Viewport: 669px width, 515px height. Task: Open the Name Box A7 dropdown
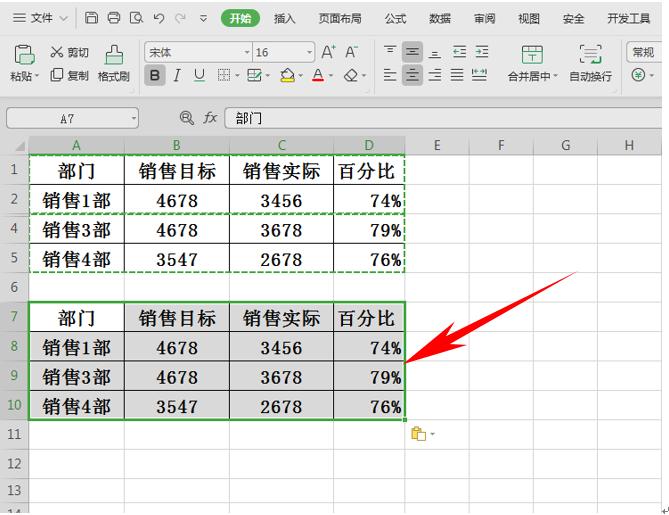[134, 118]
